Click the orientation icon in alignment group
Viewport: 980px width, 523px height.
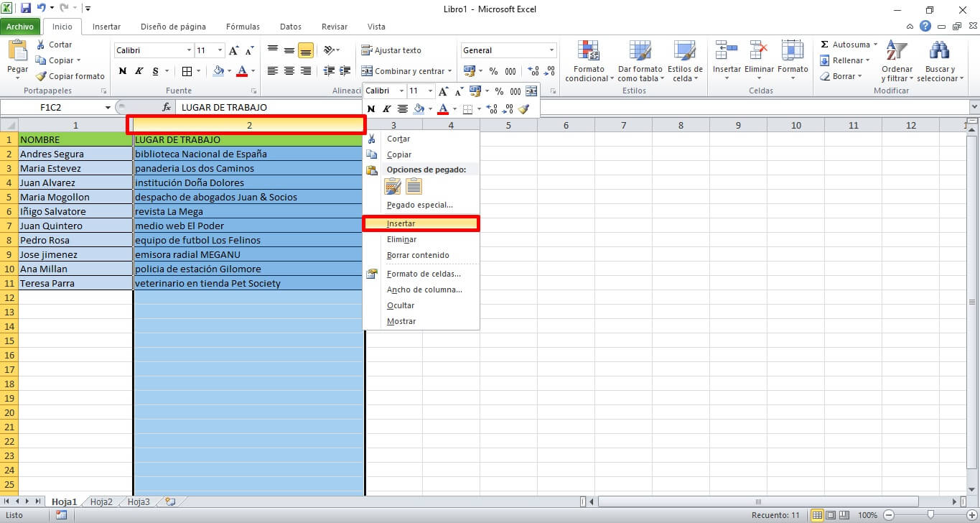[329, 50]
